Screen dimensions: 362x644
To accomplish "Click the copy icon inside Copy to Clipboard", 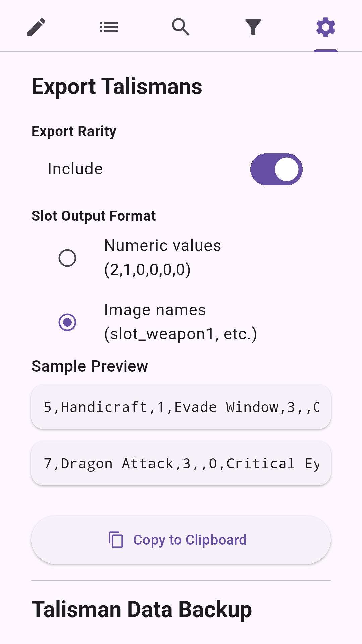I will click(x=116, y=539).
